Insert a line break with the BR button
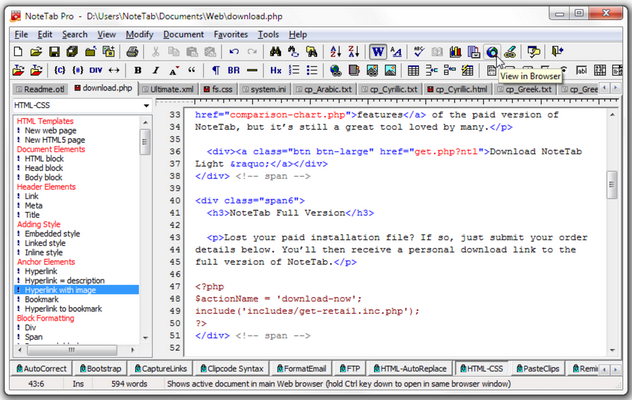Screen dimensions: 632x400 point(234,70)
